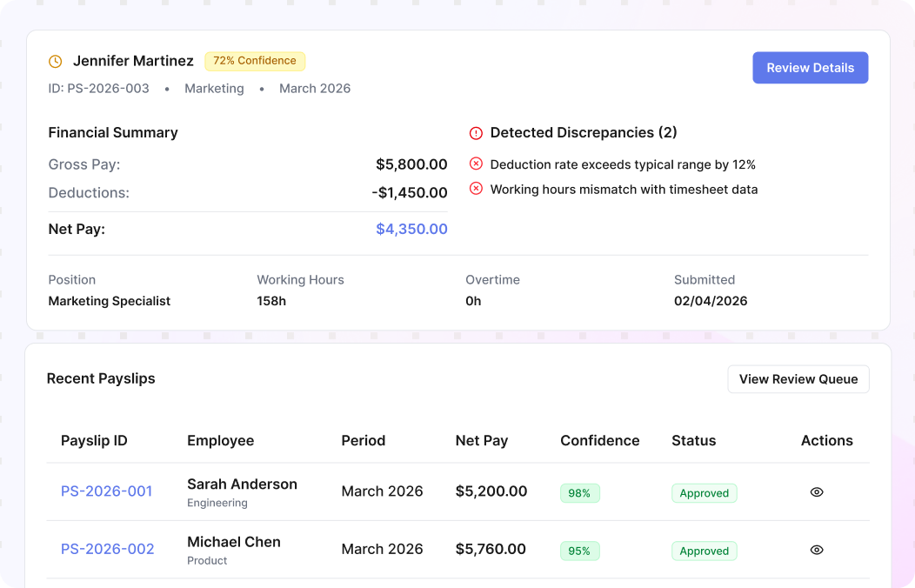
Task: Click the Marketing department label in header
Action: 214,89
